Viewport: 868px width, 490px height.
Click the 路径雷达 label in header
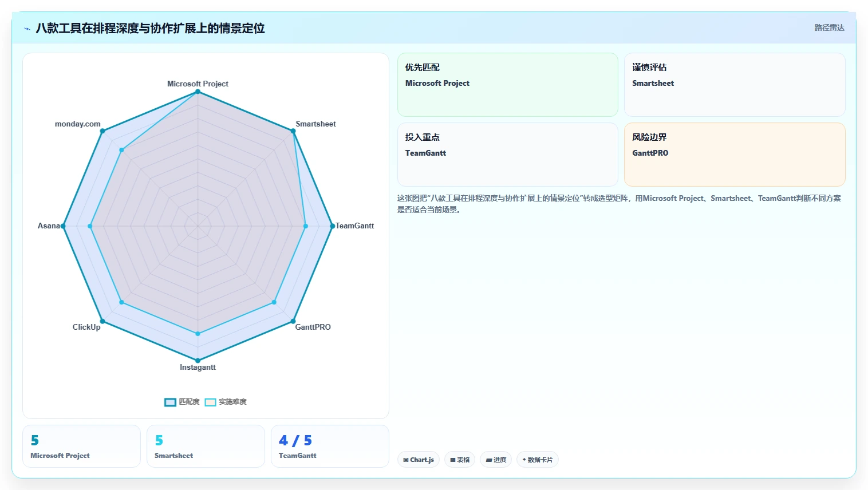[829, 27]
